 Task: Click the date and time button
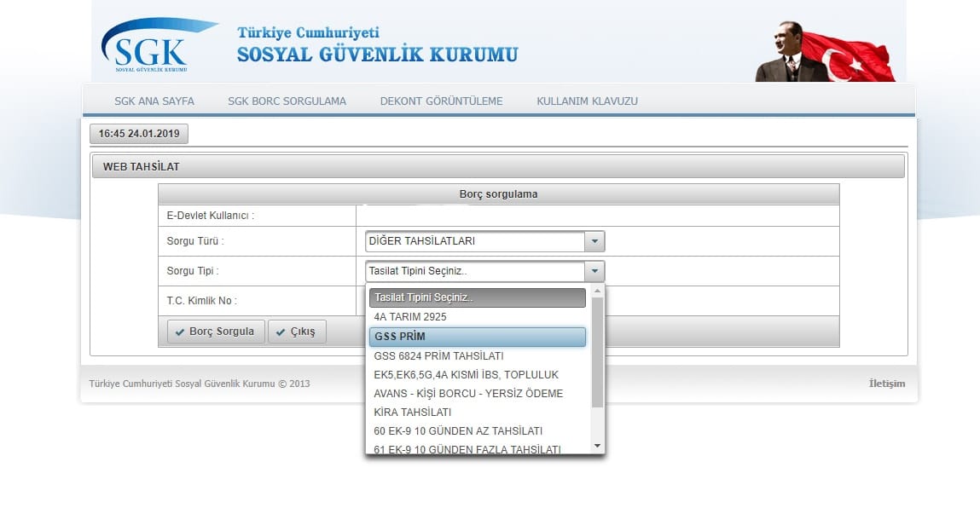point(139,134)
